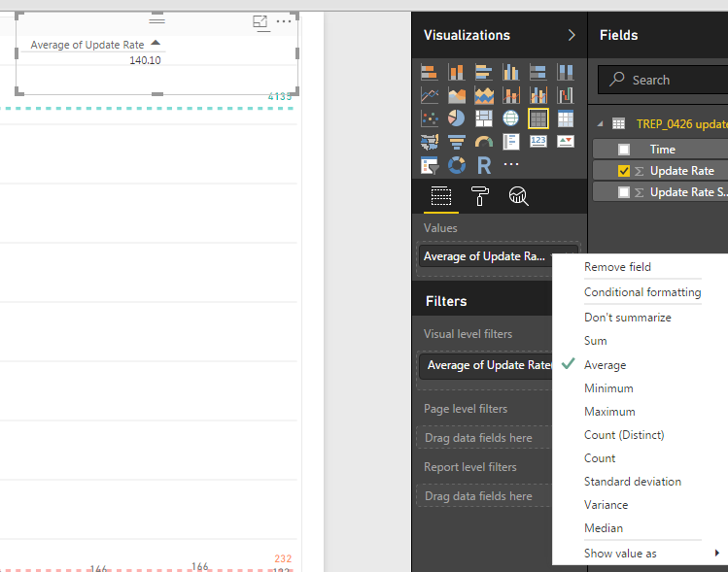Open import custom visual ellipsis
The image size is (728, 572).
pyautogui.click(x=510, y=164)
